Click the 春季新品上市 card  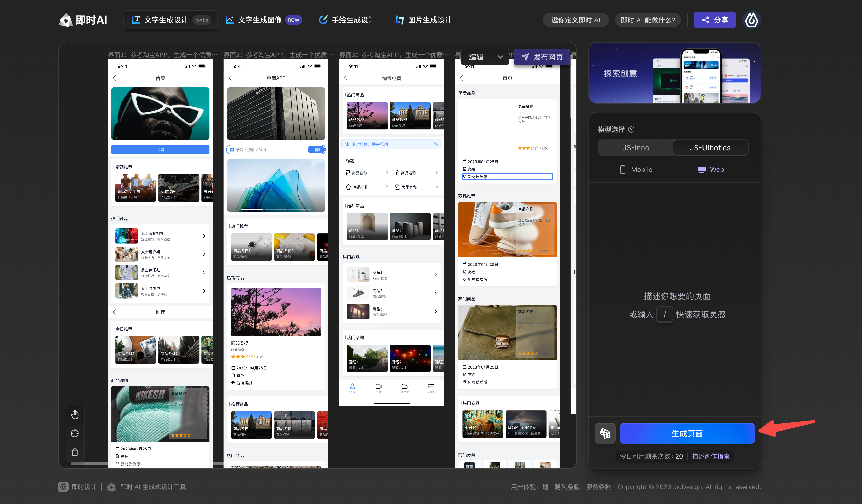coord(135,188)
